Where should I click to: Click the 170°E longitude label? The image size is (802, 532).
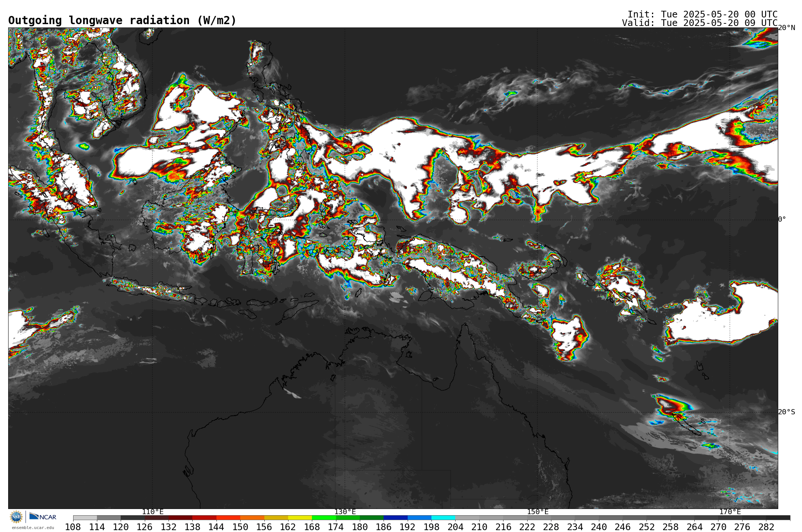730,512
